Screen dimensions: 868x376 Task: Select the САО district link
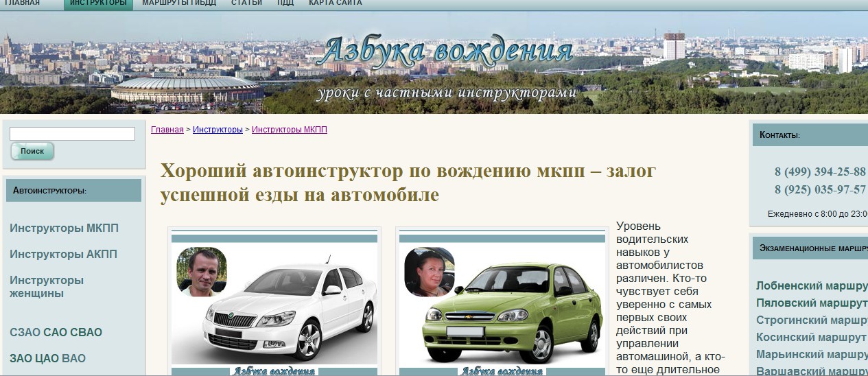[55, 333]
